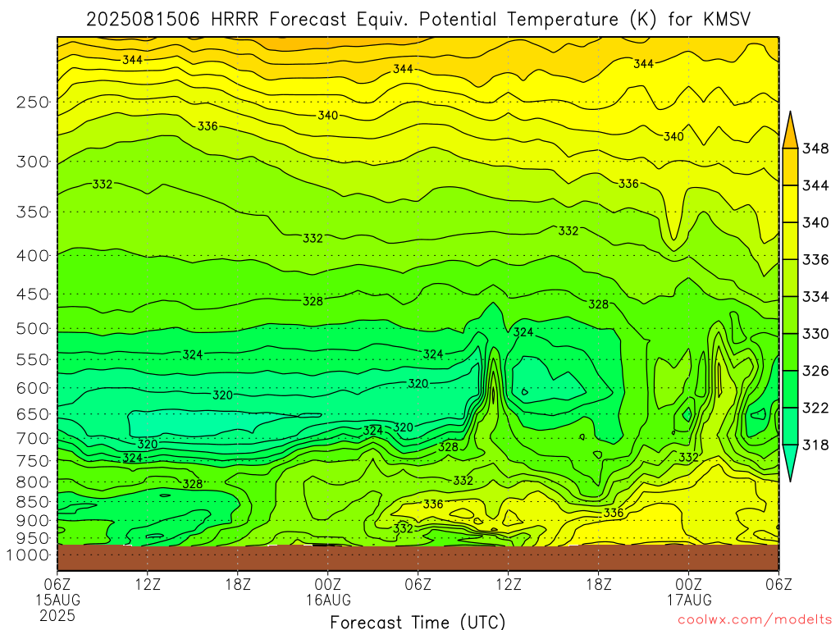Click the colorbar's 344 value label
The image size is (840, 630).
(815, 185)
